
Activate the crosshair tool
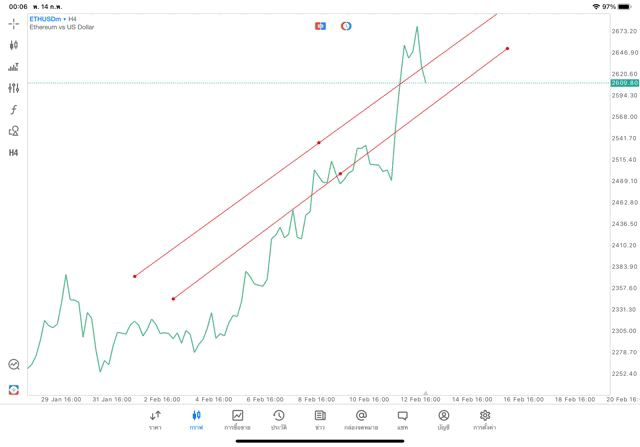[x=14, y=23]
